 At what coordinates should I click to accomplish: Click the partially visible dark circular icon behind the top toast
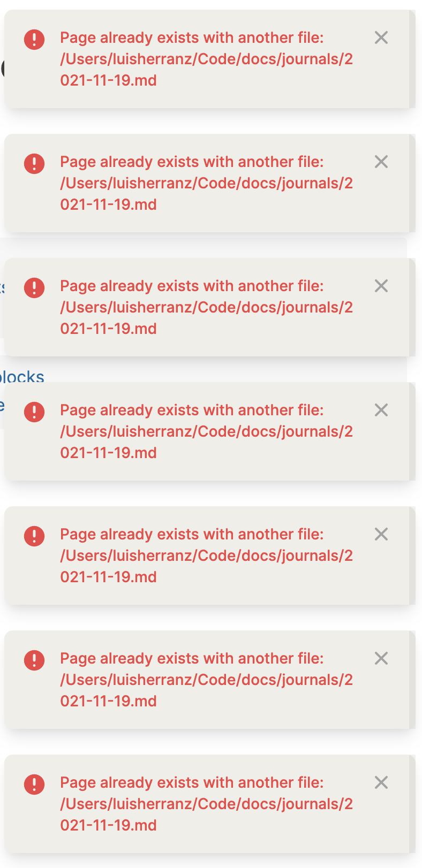(x=3, y=70)
